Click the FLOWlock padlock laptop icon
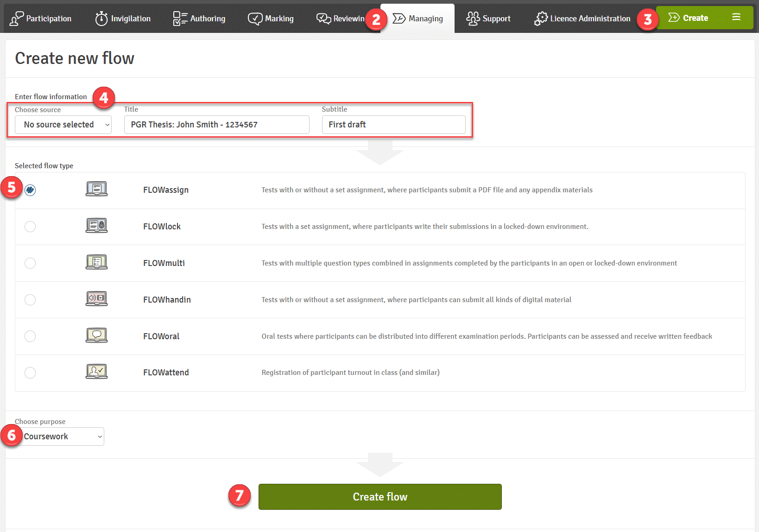 tap(96, 226)
